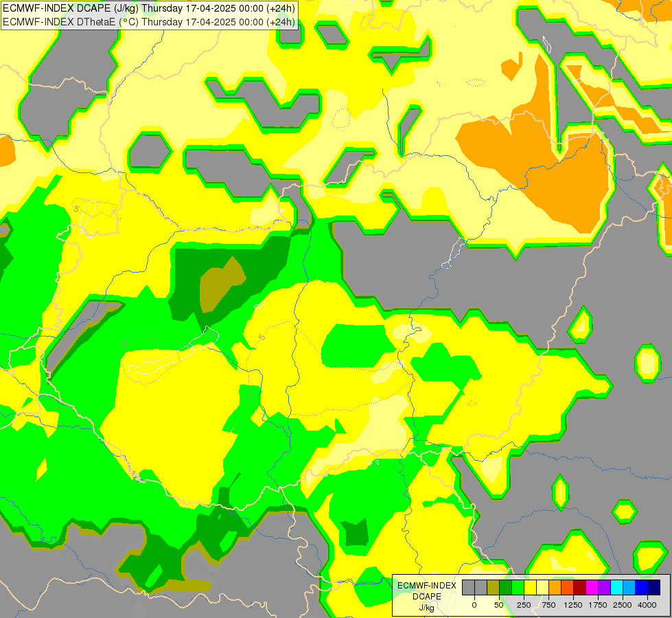Click the olive legend swatch below 50

point(494,588)
